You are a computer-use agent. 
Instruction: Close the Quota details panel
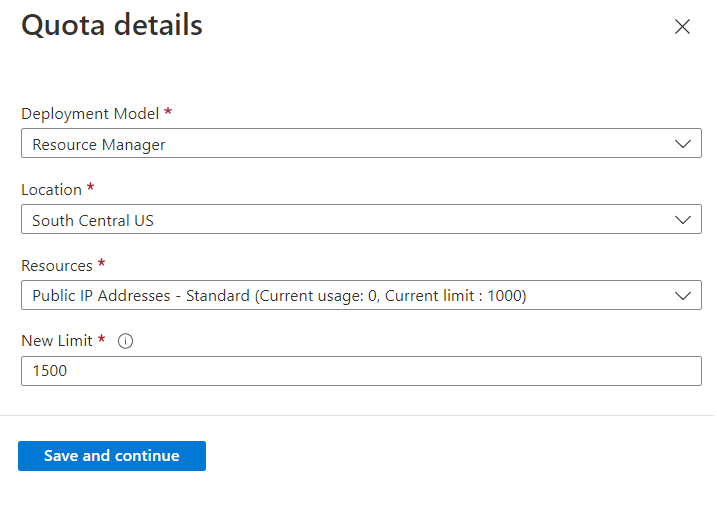(x=682, y=27)
